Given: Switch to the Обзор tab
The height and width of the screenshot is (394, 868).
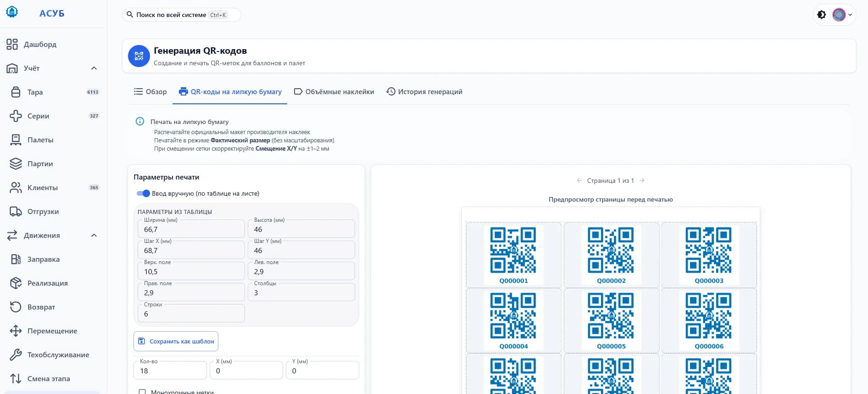Looking at the screenshot, I should coord(150,91).
